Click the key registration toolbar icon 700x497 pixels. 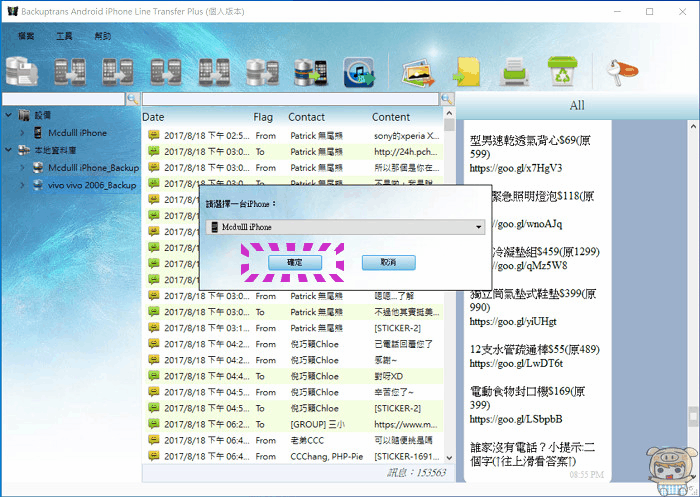tap(622, 72)
